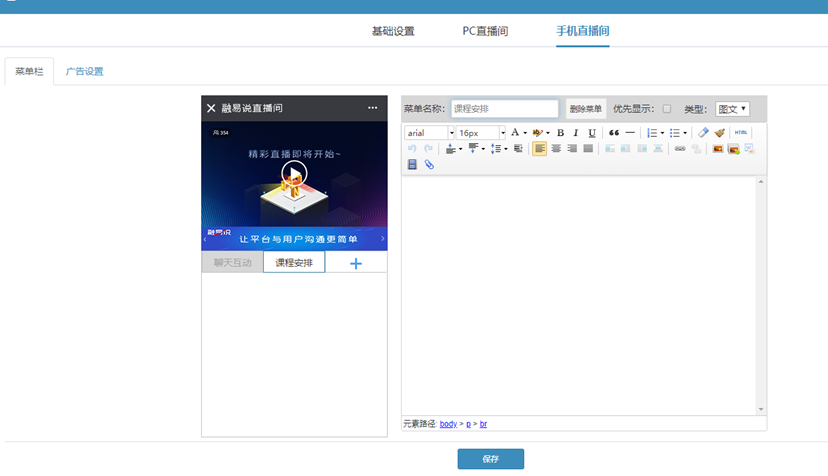The width and height of the screenshot is (828, 476).
Task: Insert a horizontal rule line
Action: (630, 133)
